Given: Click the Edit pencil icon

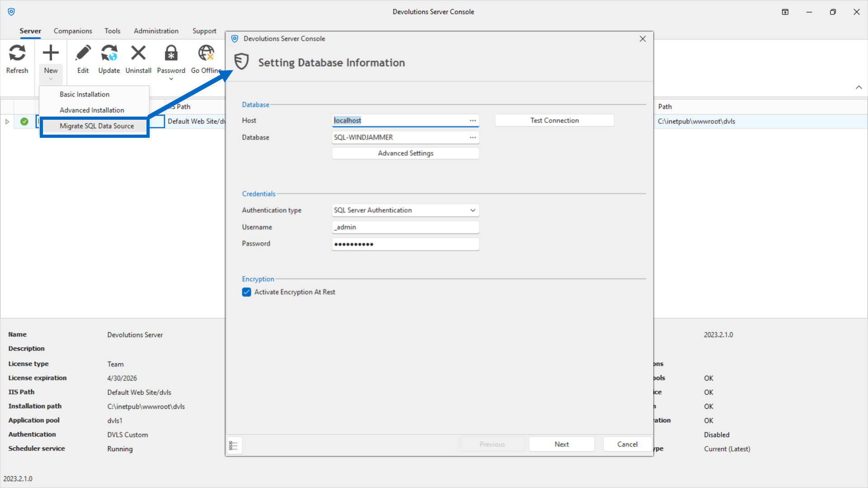Looking at the screenshot, I should pyautogui.click(x=83, y=54).
